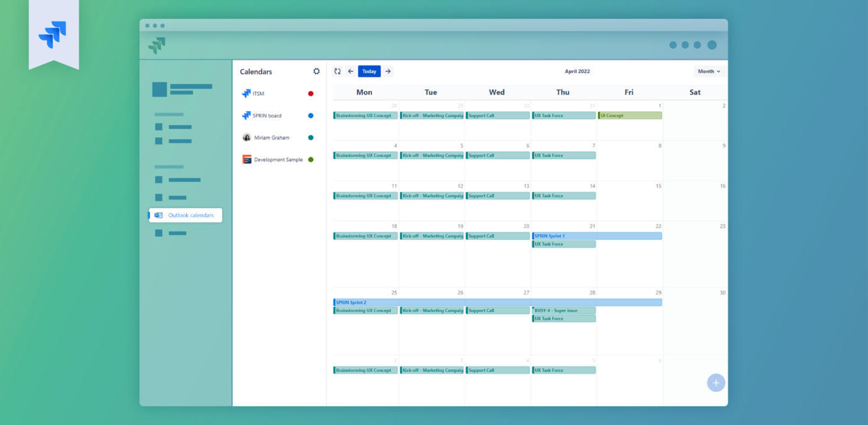This screenshot has width=868, height=425.
Task: Select Outlook calendars in the sidebar
Action: (x=186, y=215)
